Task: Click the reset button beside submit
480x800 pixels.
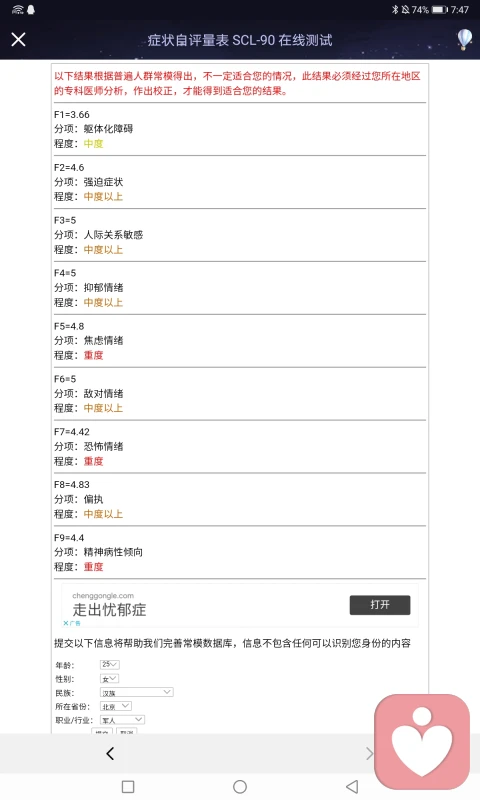Action: (x=127, y=731)
